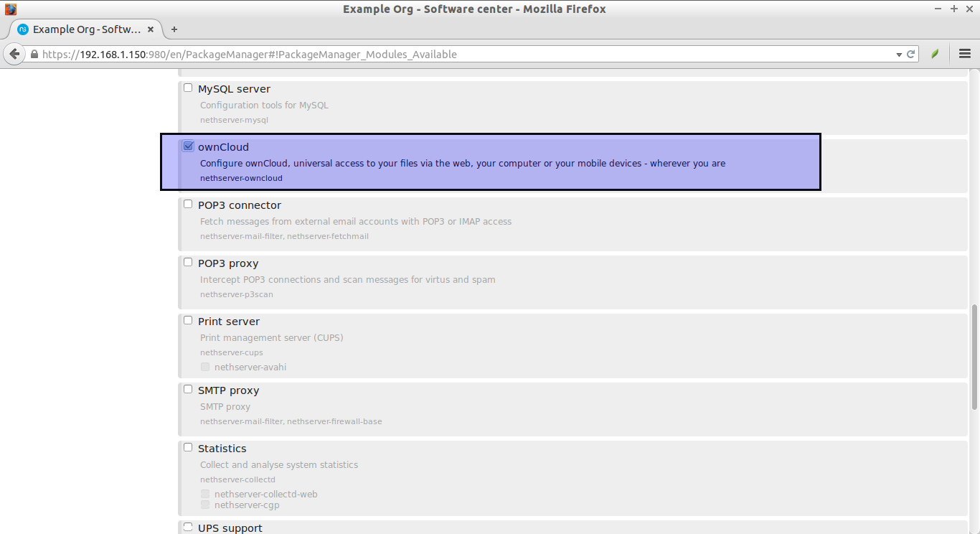Click the nethserver-mysql package name
This screenshot has width=980, height=534.
coord(234,120)
